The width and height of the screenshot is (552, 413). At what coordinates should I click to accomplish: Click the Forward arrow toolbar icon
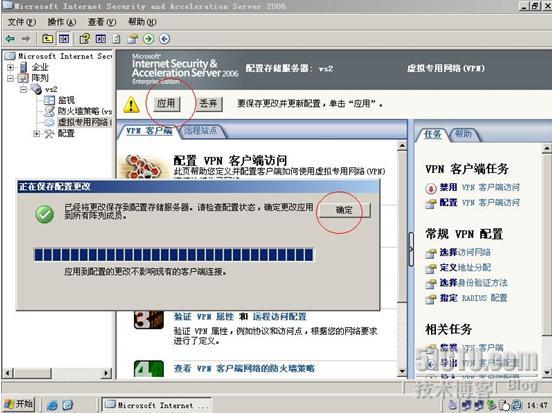coord(26,38)
